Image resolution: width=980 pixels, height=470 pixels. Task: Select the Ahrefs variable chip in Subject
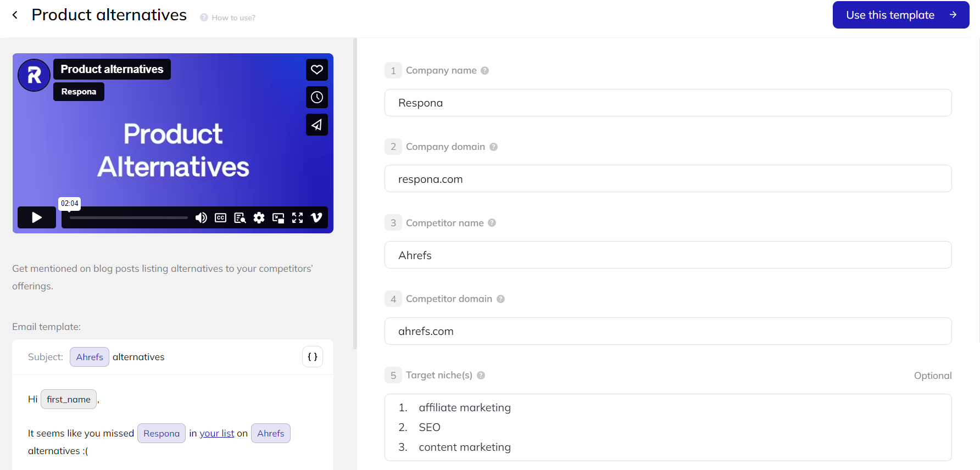[x=90, y=357]
